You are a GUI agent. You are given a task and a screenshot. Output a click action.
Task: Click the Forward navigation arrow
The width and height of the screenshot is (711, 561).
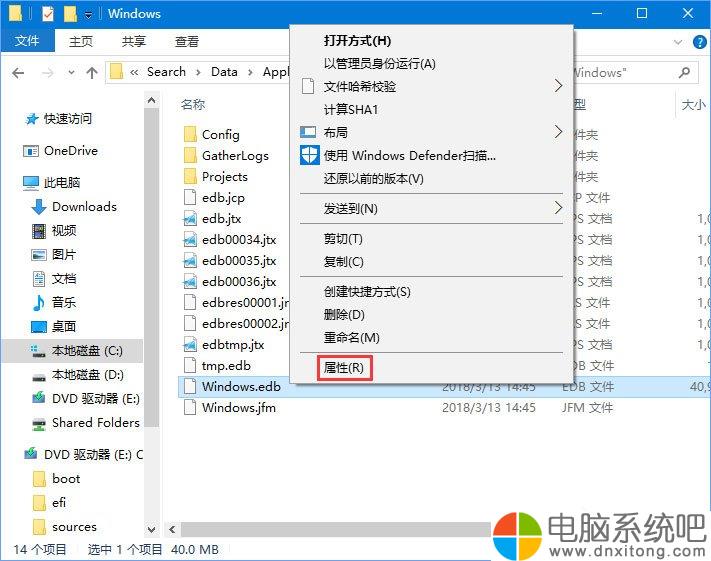point(47,73)
